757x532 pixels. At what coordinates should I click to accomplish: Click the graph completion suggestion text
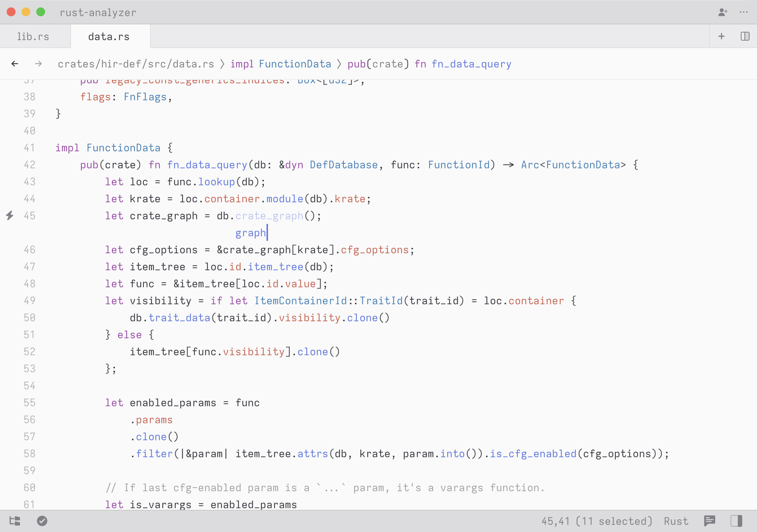pyautogui.click(x=250, y=233)
